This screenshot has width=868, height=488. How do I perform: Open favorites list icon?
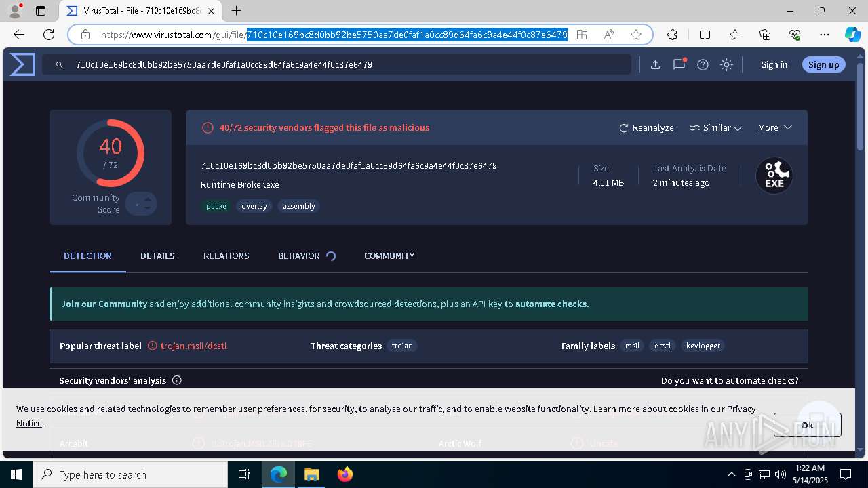click(x=735, y=35)
